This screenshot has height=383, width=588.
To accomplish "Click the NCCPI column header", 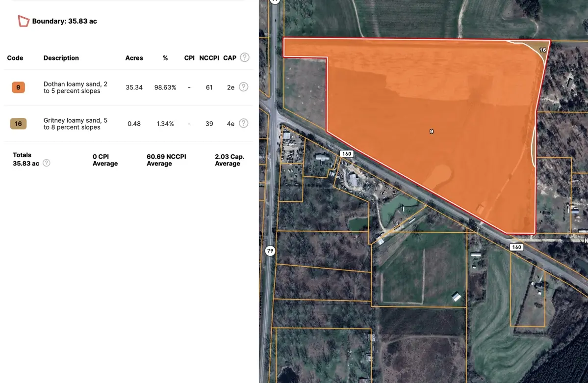I will point(209,58).
